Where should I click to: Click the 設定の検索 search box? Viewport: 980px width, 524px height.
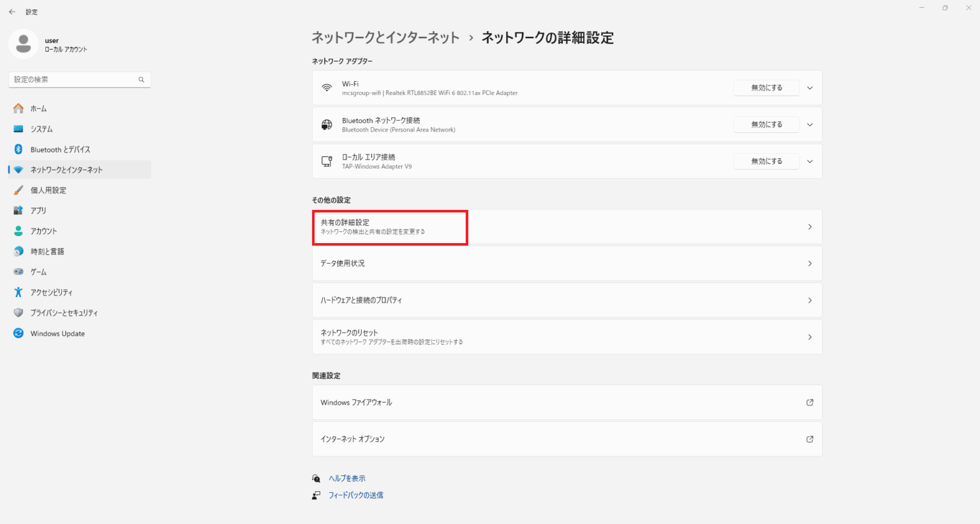(73, 80)
